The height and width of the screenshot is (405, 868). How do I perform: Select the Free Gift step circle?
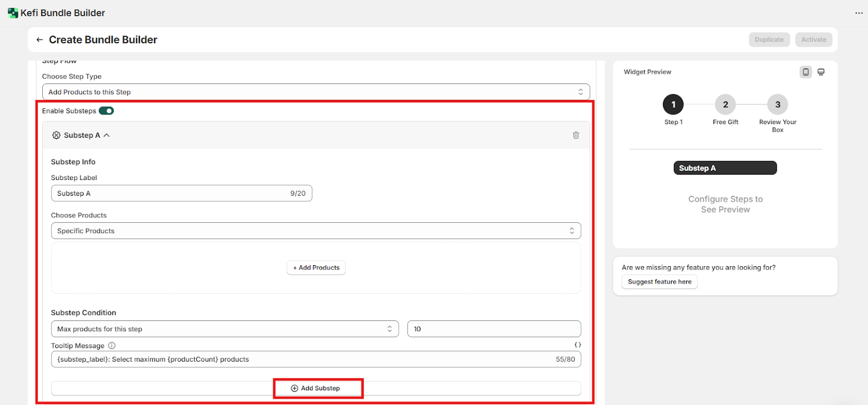(725, 105)
